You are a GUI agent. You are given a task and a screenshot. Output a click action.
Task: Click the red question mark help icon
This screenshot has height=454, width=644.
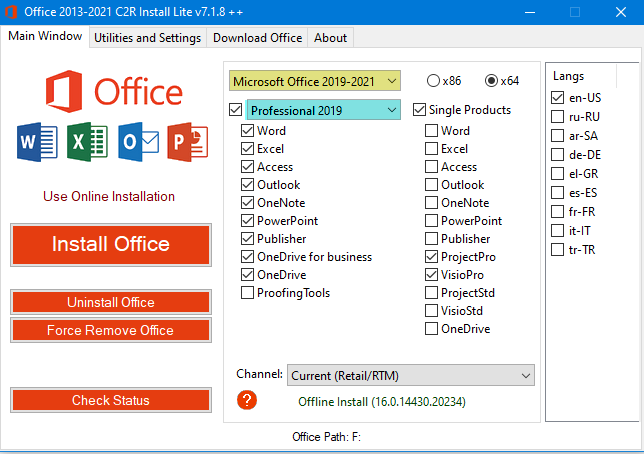pos(247,400)
